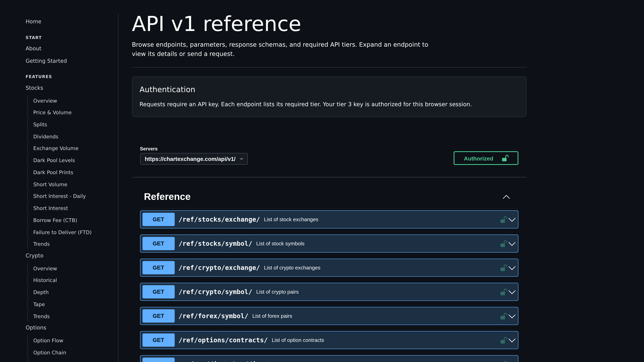
Task: Open the Servers URL dropdown
Action: (x=194, y=159)
